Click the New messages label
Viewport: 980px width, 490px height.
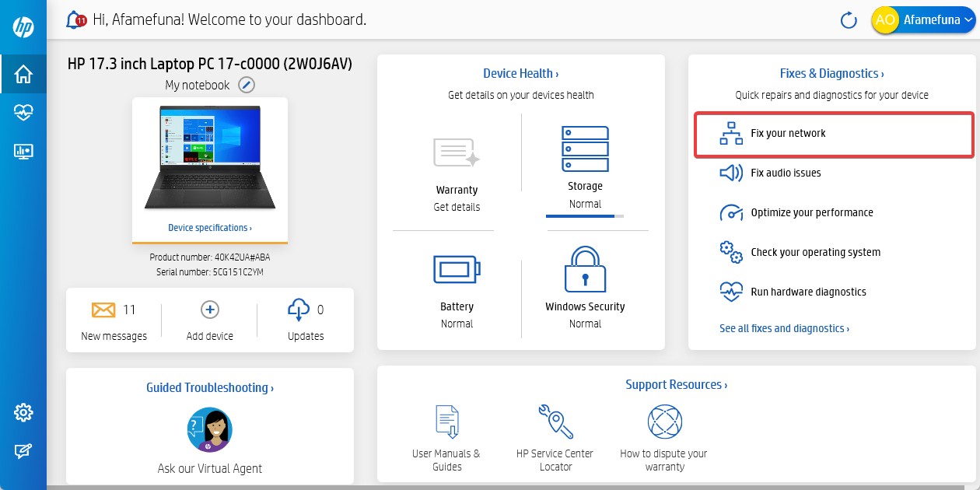point(114,336)
